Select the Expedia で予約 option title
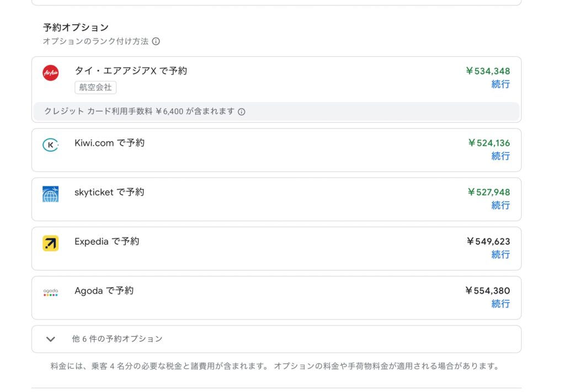The height and width of the screenshot is (392, 565). (107, 241)
